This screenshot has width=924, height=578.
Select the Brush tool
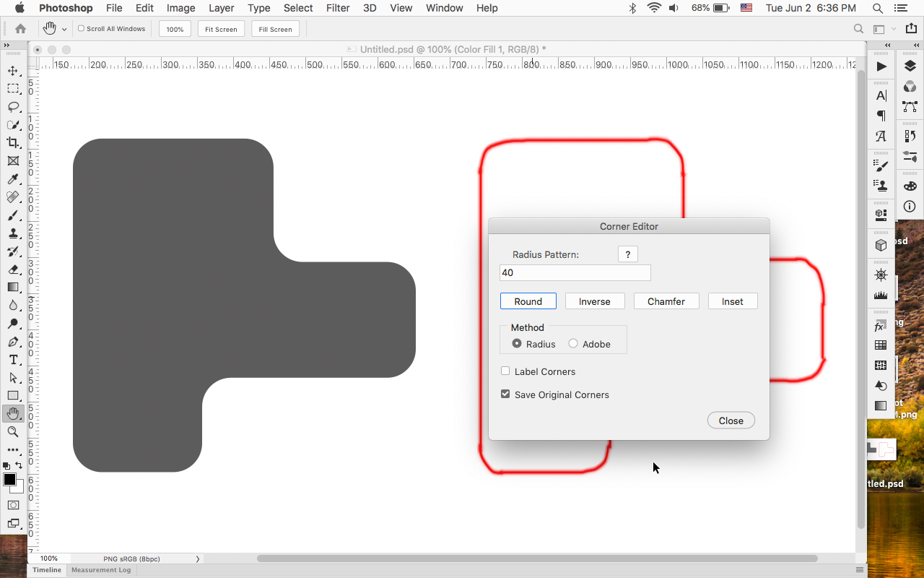coord(13,215)
